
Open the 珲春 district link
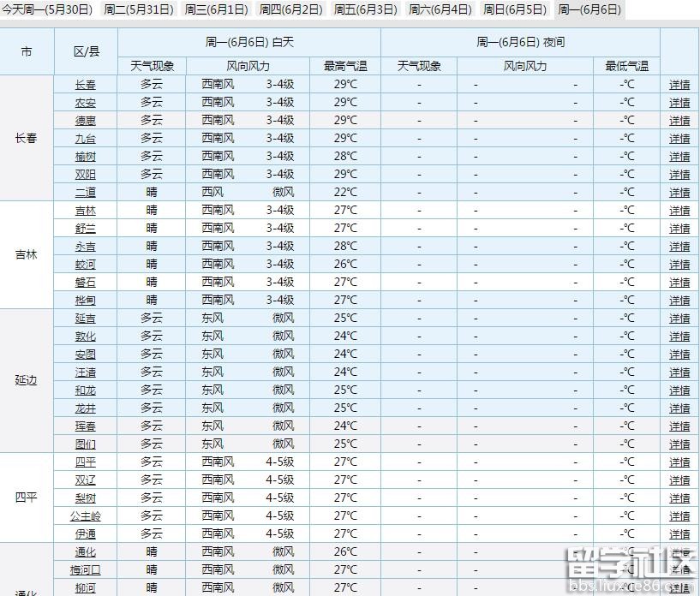tap(86, 426)
